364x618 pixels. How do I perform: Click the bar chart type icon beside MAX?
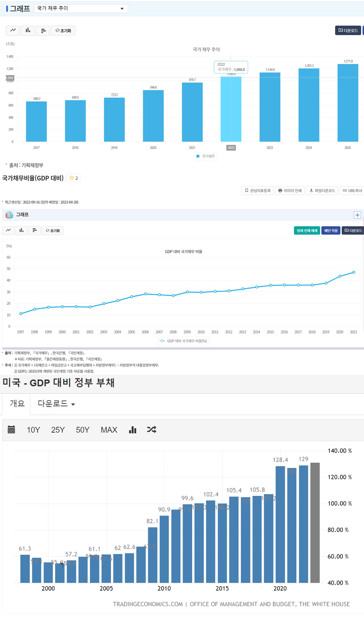[x=133, y=430]
